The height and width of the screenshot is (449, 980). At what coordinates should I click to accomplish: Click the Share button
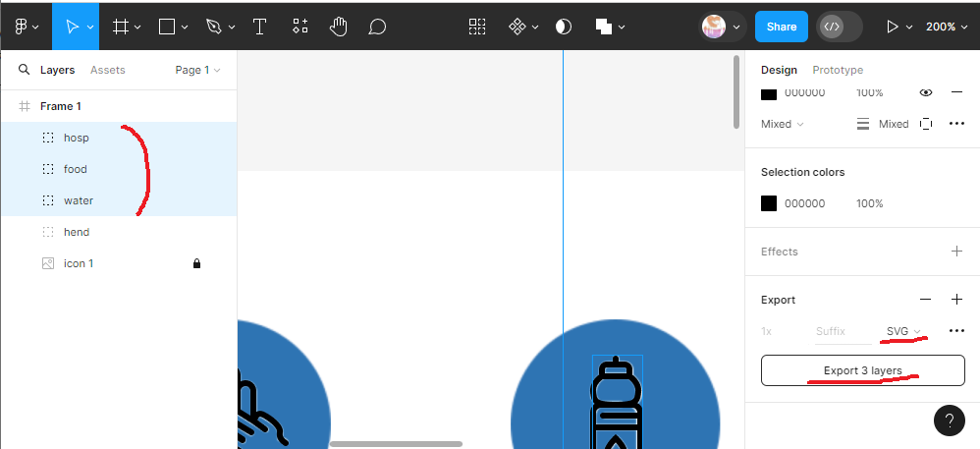click(782, 27)
